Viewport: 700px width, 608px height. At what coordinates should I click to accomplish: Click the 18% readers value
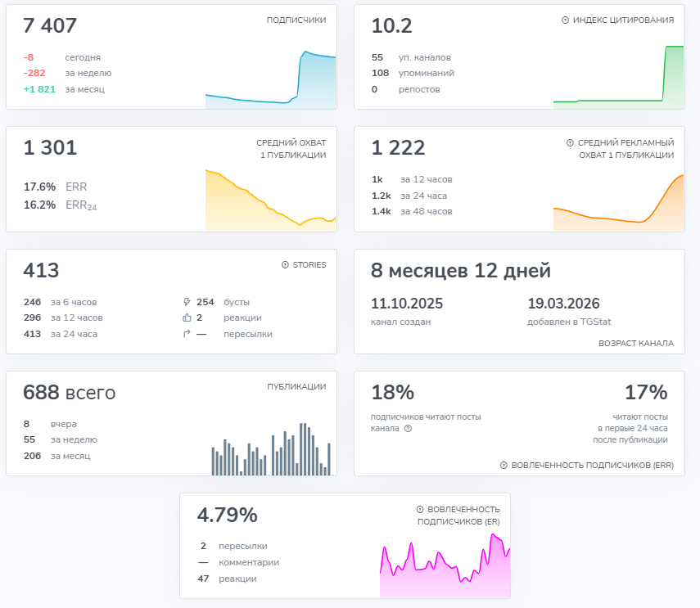tap(393, 393)
